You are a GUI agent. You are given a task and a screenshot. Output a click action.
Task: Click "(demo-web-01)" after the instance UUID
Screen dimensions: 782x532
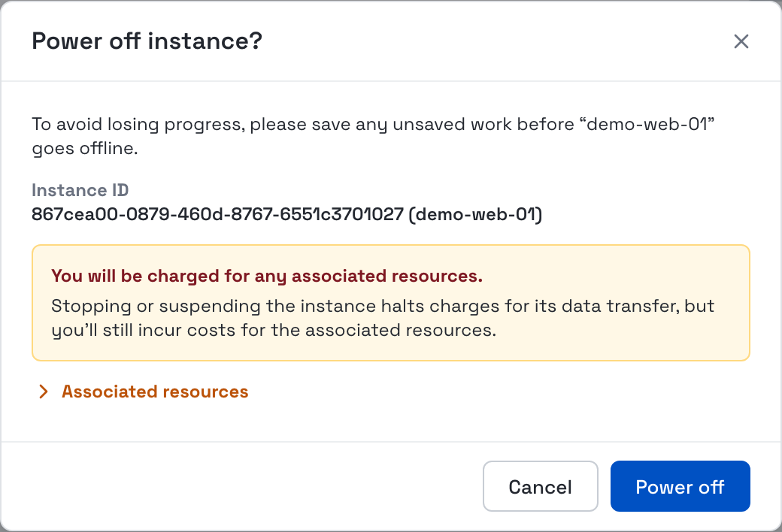click(x=475, y=214)
